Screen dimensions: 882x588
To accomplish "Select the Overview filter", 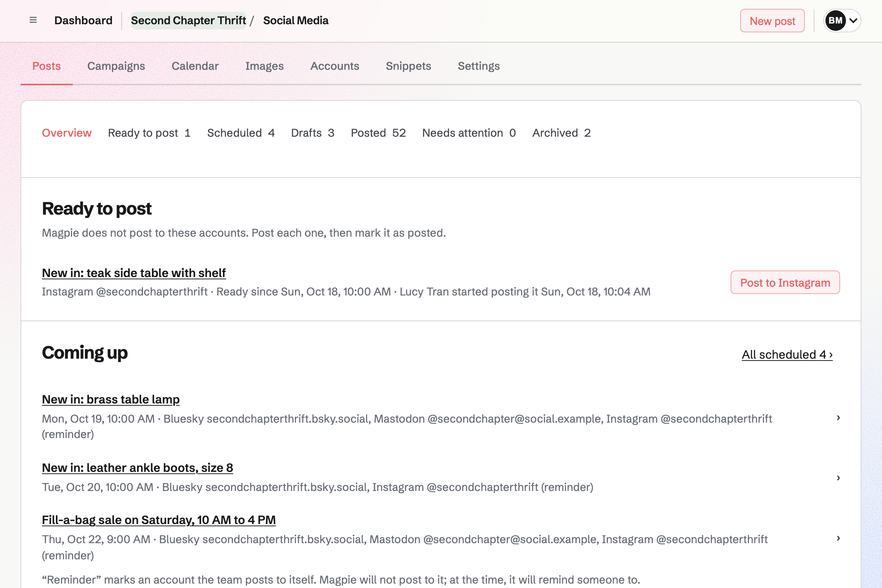I will click(x=67, y=133).
